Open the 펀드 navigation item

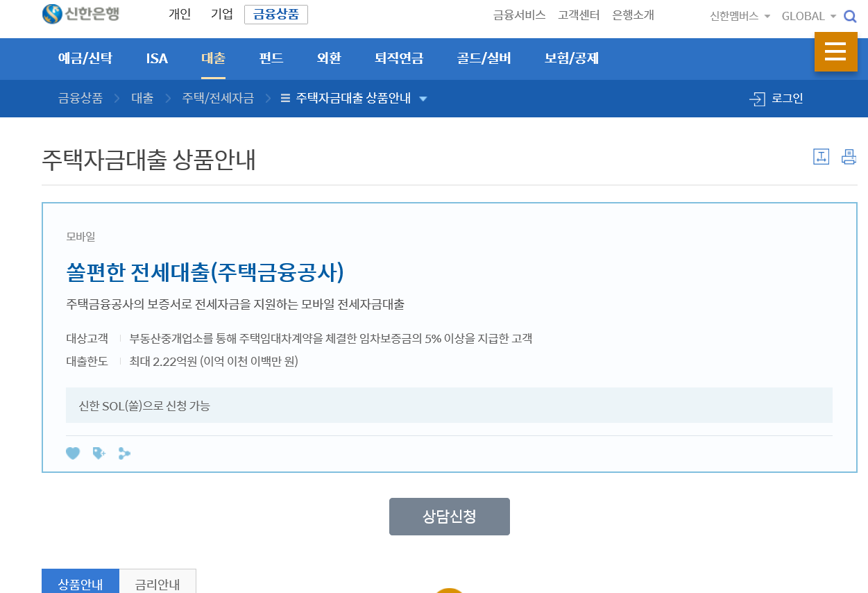point(271,58)
